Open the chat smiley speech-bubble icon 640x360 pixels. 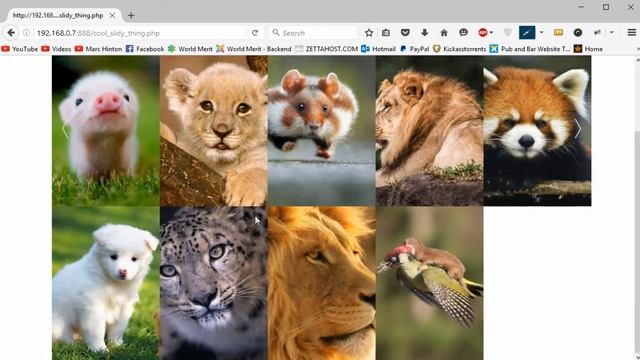click(463, 33)
